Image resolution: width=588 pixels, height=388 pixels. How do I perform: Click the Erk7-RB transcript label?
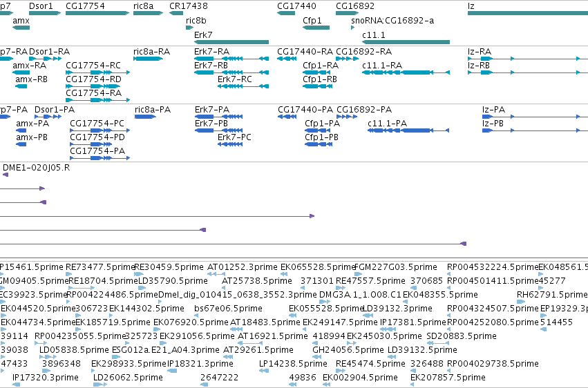(x=211, y=66)
